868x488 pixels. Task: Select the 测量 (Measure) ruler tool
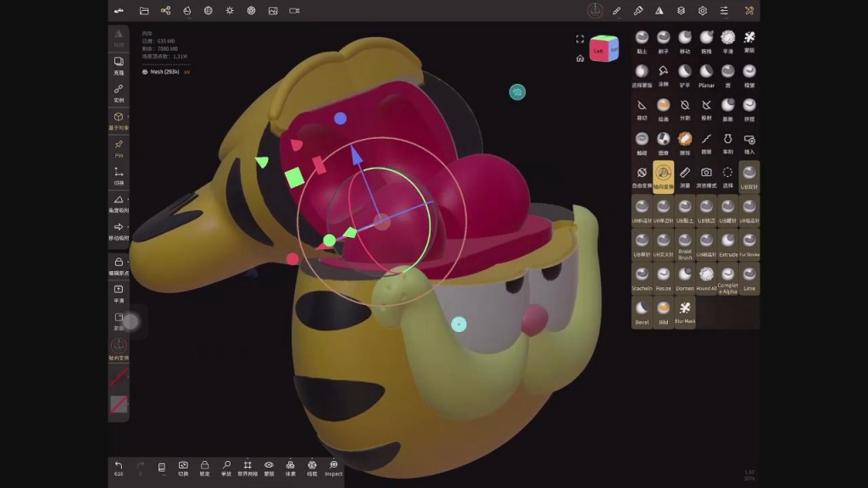pos(685,177)
